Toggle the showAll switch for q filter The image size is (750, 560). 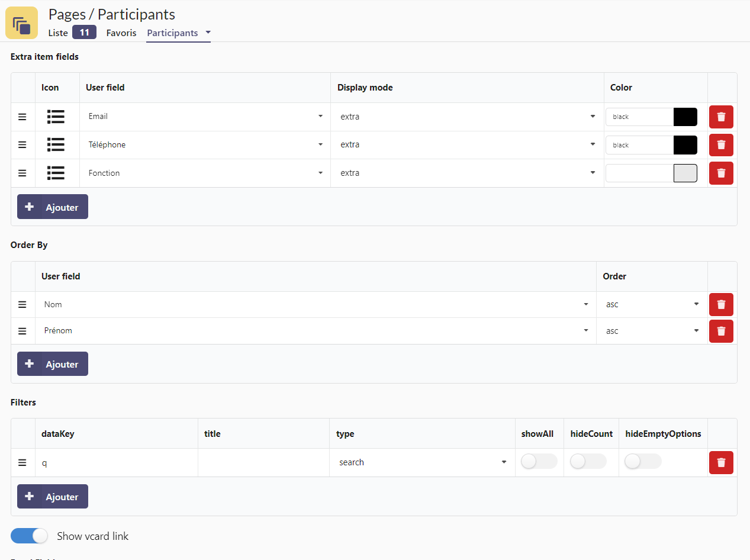point(539,462)
